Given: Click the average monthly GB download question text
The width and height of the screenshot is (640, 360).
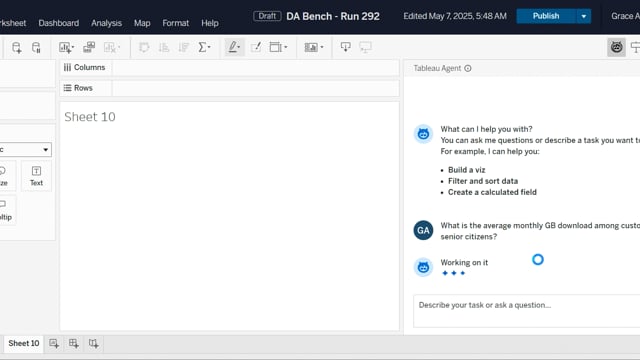Looking at the screenshot, I should click(540, 231).
